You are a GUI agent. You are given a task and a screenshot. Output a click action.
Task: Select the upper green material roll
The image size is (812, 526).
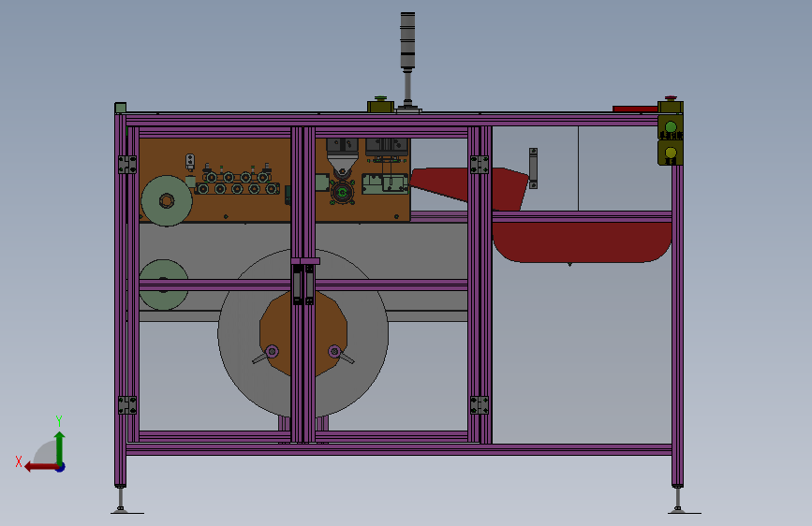(167, 201)
